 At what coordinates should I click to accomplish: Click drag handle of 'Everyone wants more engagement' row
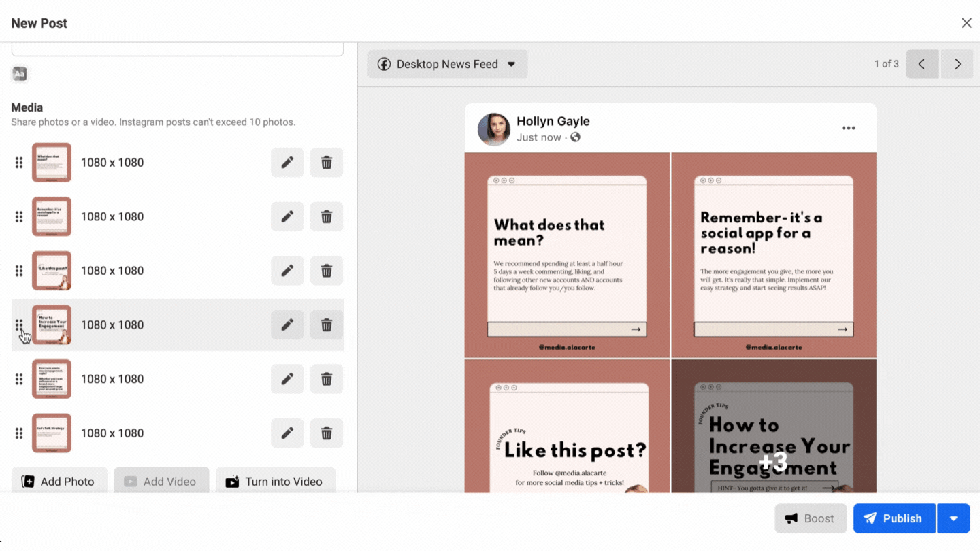click(19, 379)
